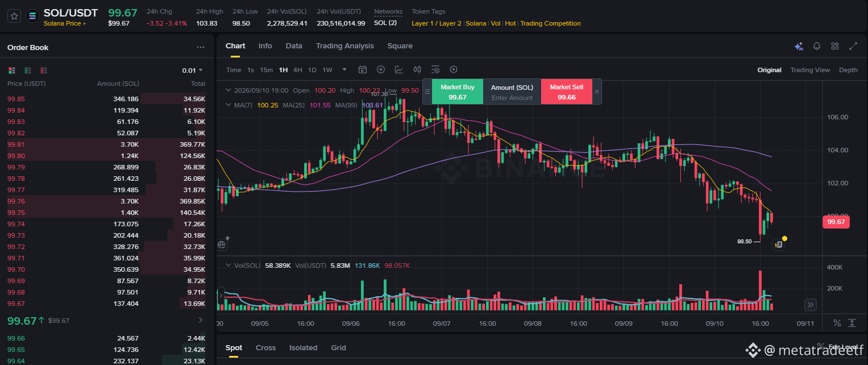Screen dimensions: 868x365
Task: Open the technical indicators line-chart icon
Action: pos(399,69)
